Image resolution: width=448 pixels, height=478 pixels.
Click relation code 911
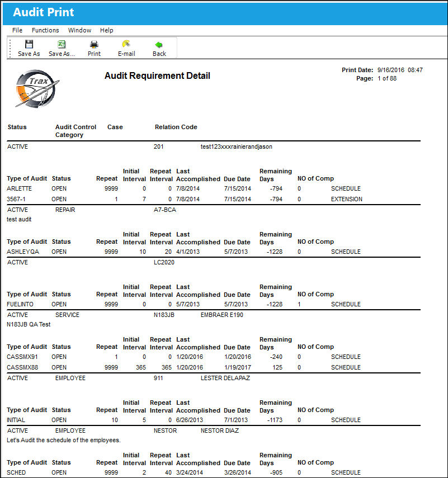click(158, 378)
